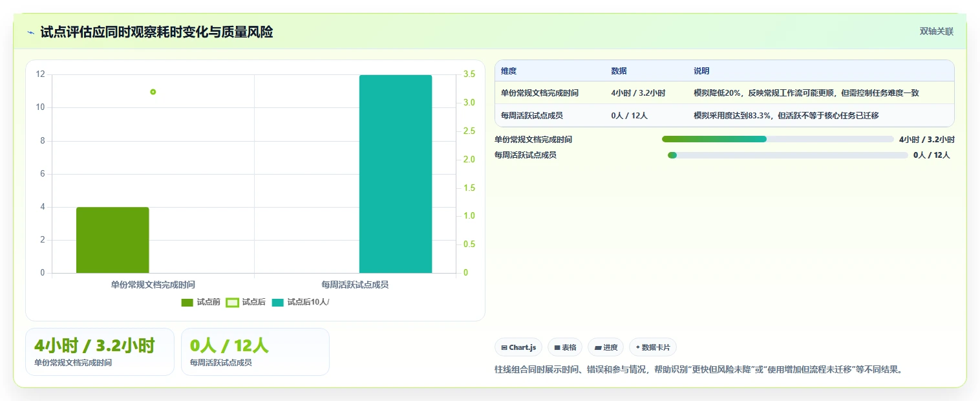The height and width of the screenshot is (401, 980).
Task: Click the left axis value 12
Action: (41, 74)
